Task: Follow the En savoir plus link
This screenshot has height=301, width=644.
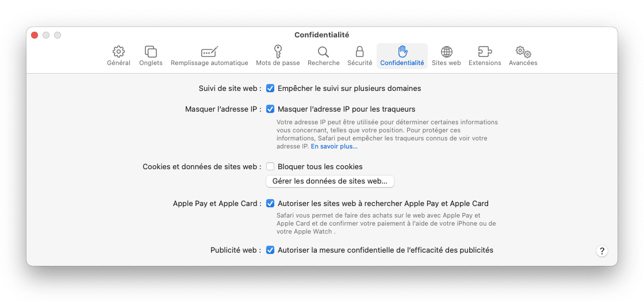Action: 334,146
